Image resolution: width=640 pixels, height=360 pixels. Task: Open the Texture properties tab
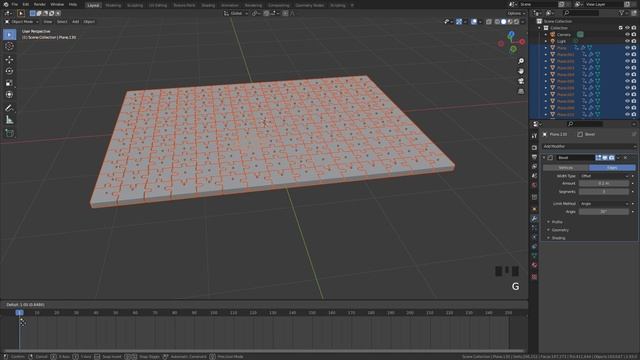534,277
